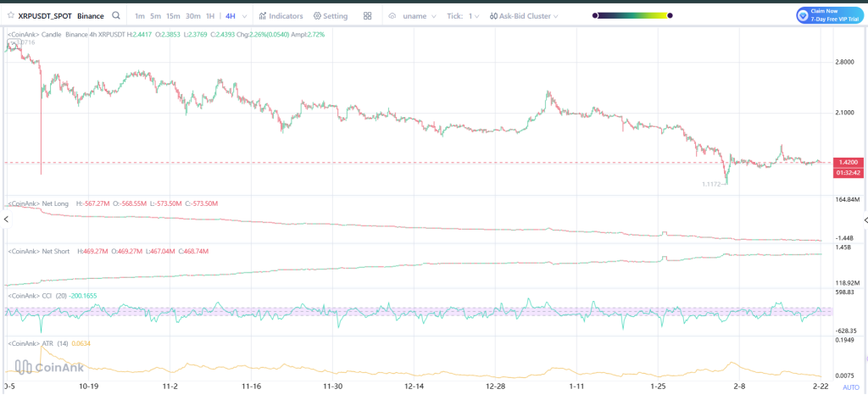
Task: Click the 1.4200 current price label
Action: coord(848,162)
